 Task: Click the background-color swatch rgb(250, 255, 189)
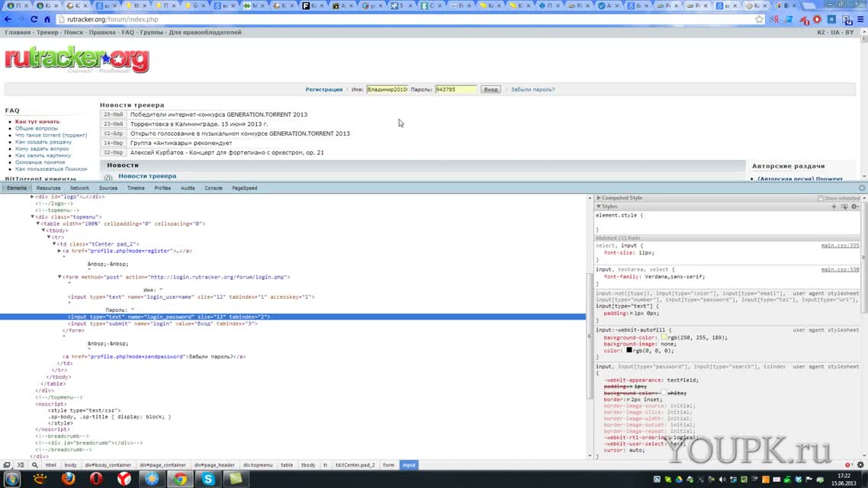click(664, 337)
